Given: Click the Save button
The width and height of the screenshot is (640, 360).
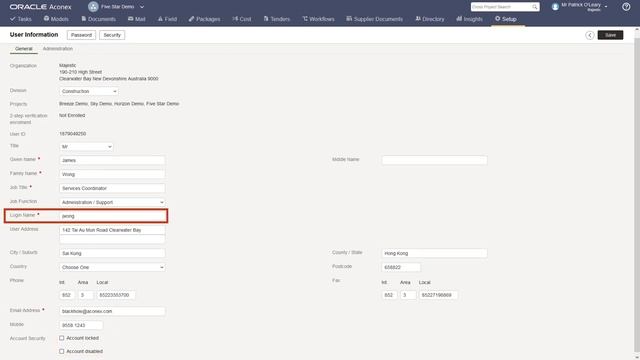Looking at the screenshot, I should (610, 35).
